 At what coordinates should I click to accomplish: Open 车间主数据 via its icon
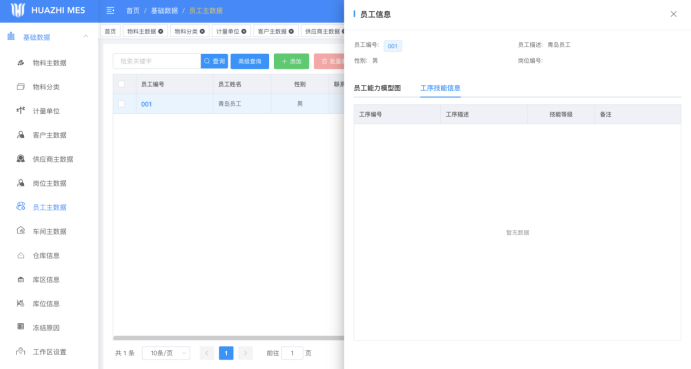tap(21, 231)
